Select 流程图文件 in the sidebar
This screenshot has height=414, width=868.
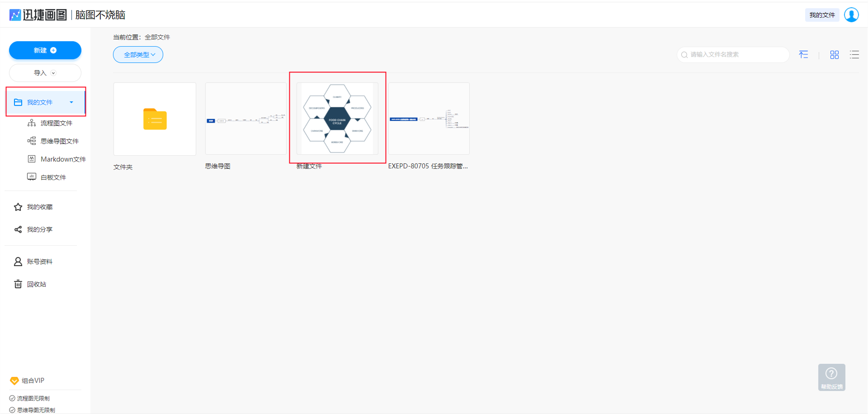click(56, 123)
